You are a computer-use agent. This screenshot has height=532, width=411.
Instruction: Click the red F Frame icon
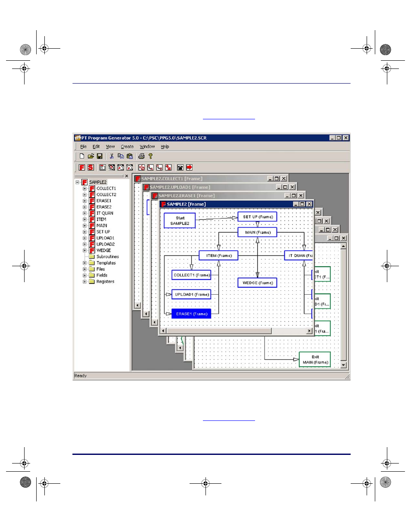point(82,168)
